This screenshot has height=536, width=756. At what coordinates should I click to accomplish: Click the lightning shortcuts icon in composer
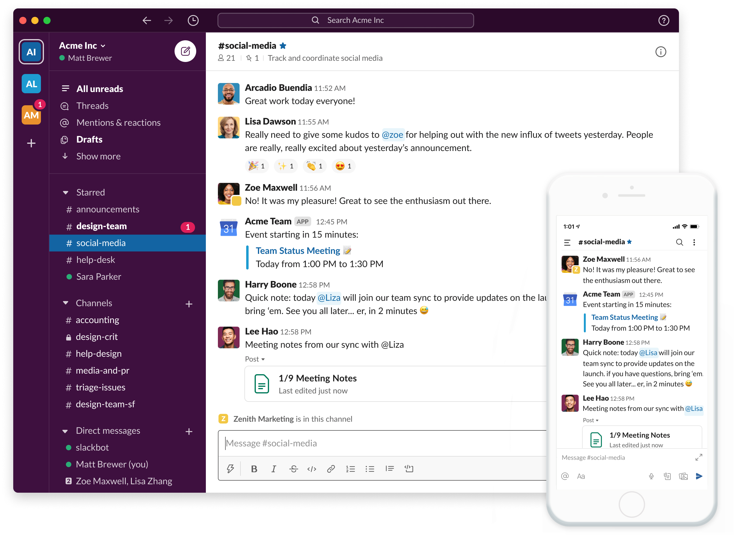pyautogui.click(x=230, y=468)
